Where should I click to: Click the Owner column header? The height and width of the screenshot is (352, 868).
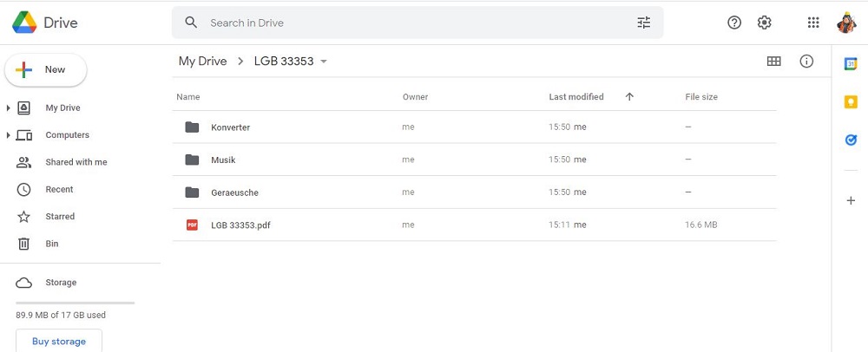coord(415,97)
